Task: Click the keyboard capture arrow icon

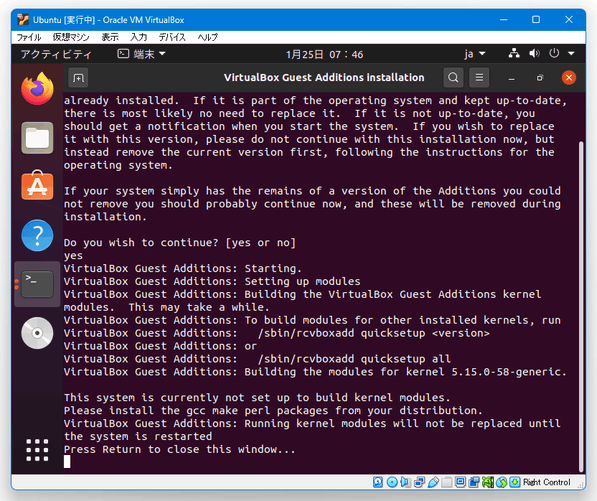Action: point(515,482)
